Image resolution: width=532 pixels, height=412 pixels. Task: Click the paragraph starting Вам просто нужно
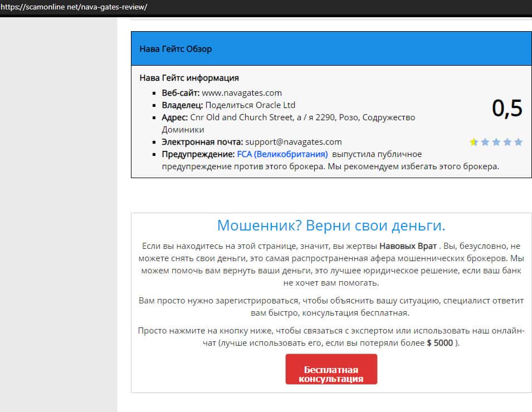331,306
